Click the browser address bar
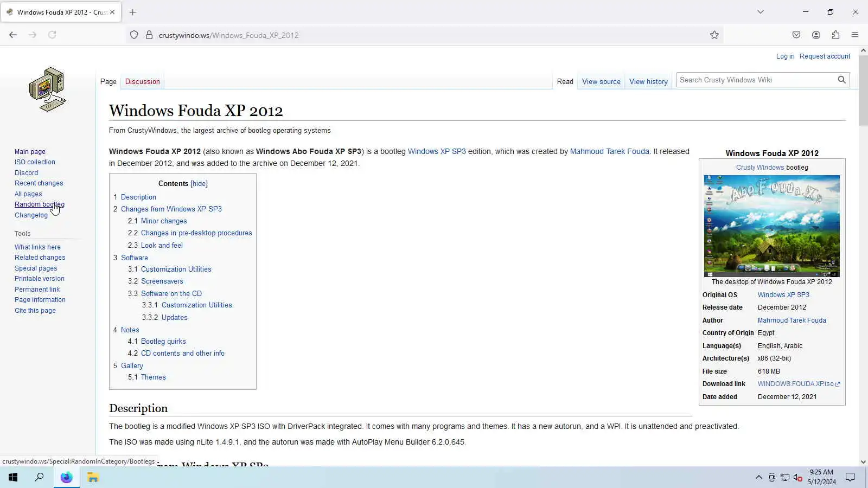Viewport: 868px width, 488px height. click(423, 35)
